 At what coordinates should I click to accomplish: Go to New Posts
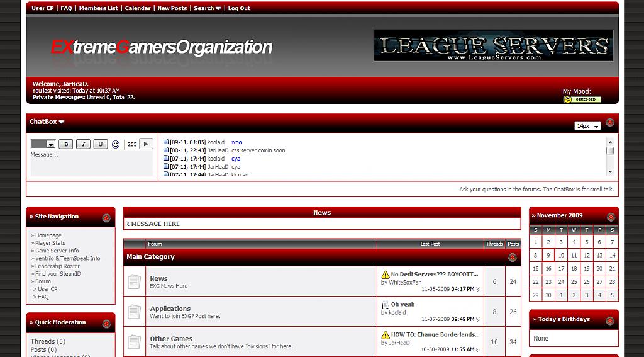pos(172,8)
